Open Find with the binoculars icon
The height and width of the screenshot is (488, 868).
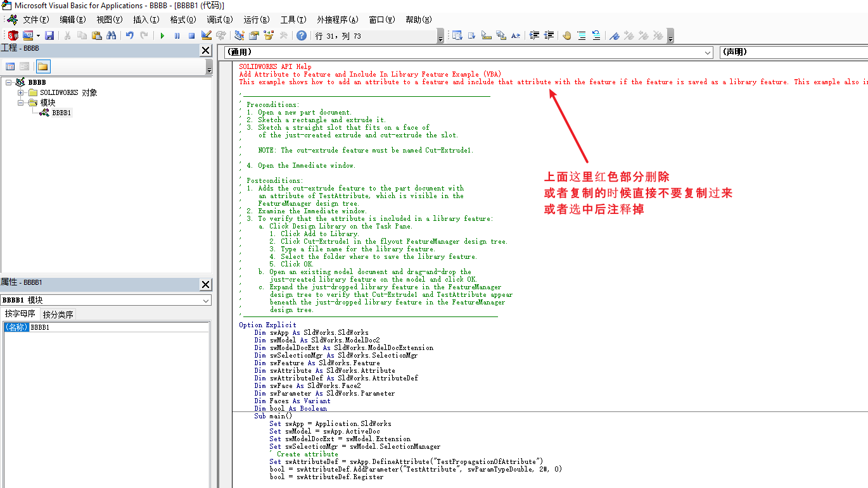(x=112, y=35)
